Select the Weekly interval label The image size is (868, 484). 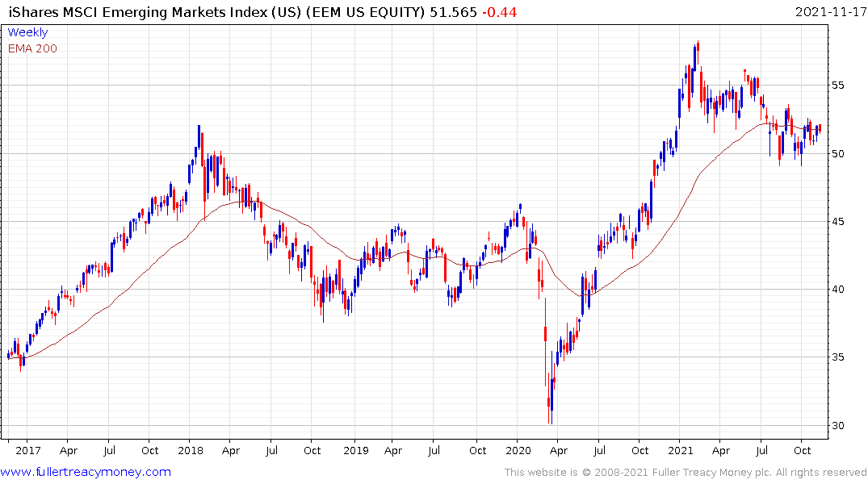[x=27, y=32]
